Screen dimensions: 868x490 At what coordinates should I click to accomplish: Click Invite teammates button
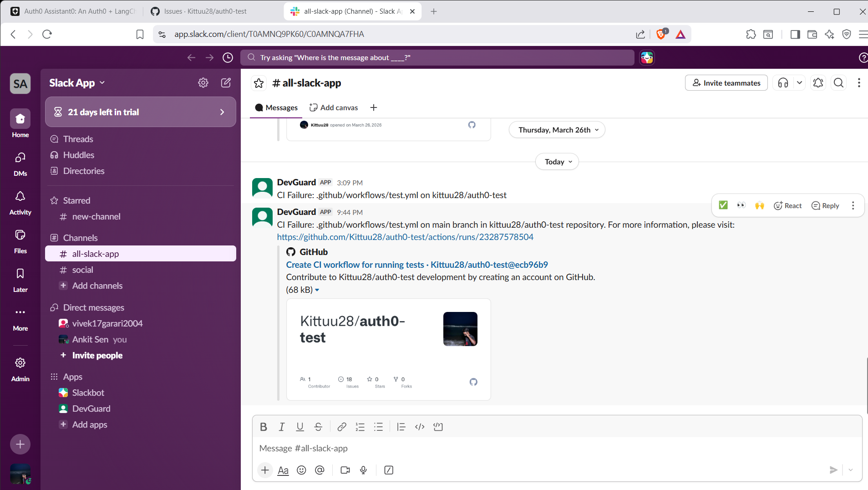(x=726, y=83)
